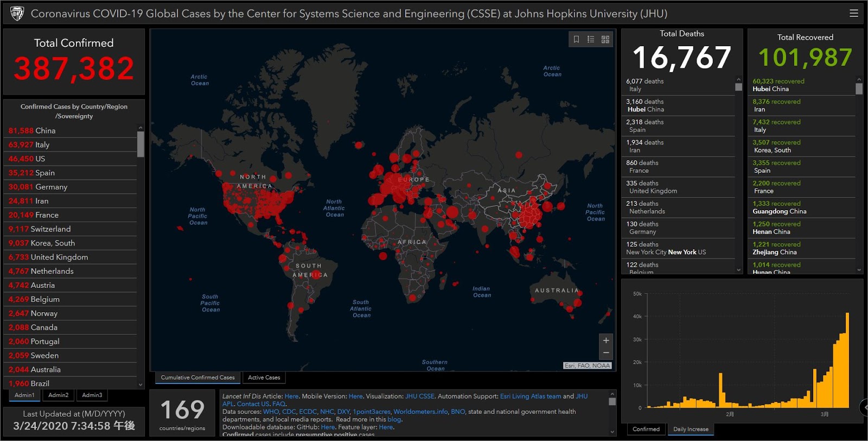
Task: Open the WHO data source link
Action: coord(271,412)
